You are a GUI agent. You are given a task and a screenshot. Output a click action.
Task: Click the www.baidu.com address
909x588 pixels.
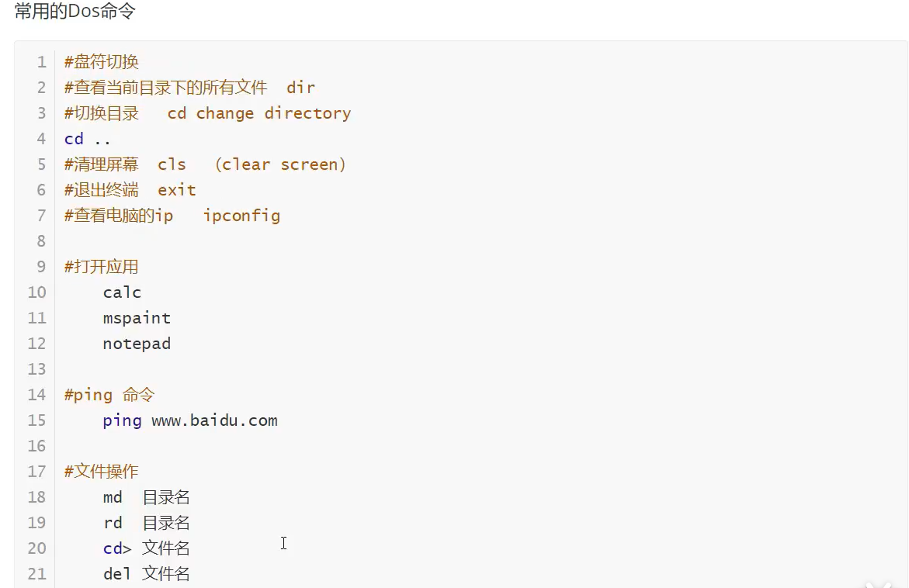pos(214,420)
